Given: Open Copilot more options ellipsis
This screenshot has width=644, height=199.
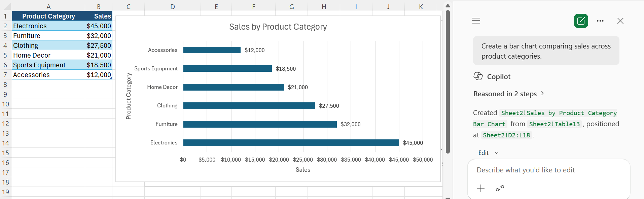Looking at the screenshot, I should click(x=600, y=21).
